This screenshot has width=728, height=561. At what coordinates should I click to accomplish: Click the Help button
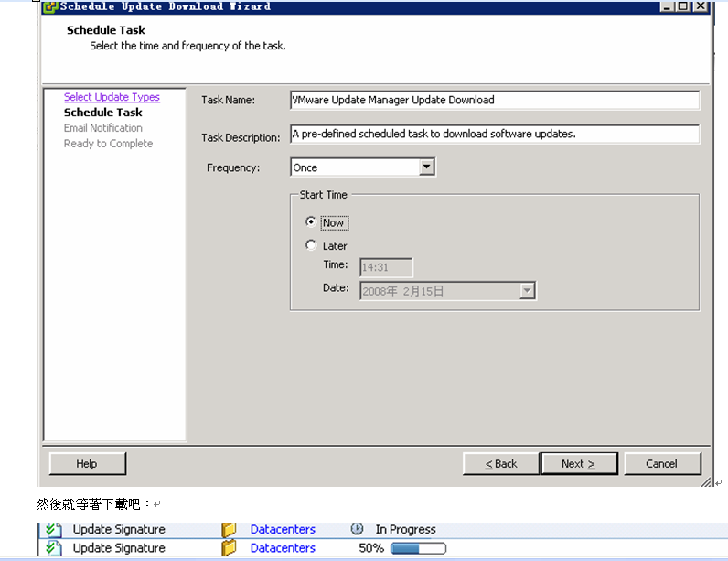tap(87, 463)
